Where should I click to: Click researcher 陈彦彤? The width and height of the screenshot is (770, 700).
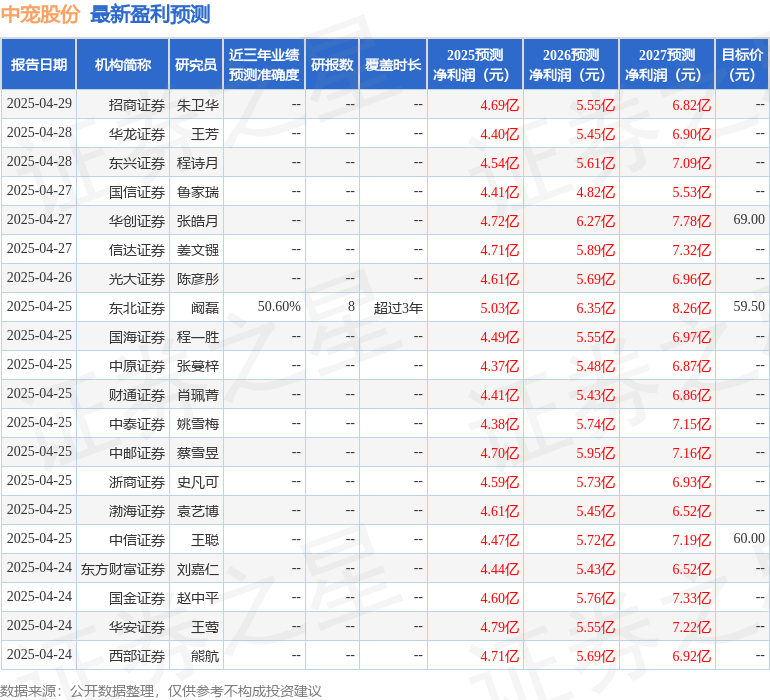(x=197, y=279)
